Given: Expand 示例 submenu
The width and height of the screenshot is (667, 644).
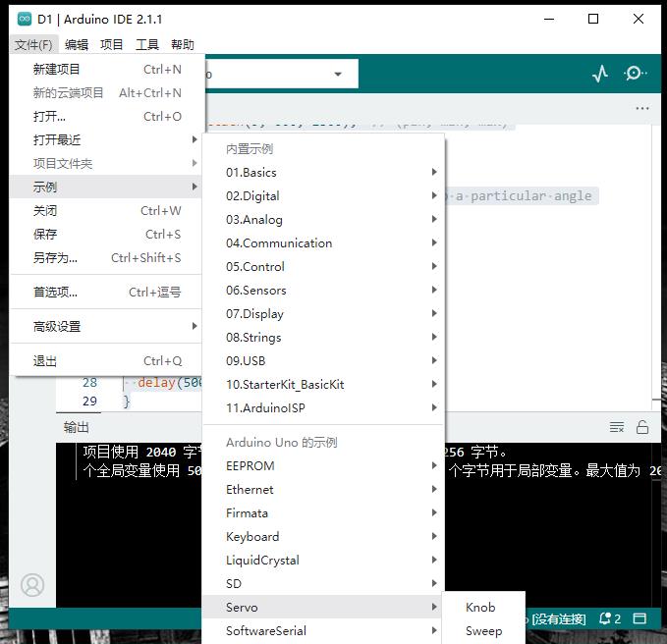Looking at the screenshot, I should (106, 188).
